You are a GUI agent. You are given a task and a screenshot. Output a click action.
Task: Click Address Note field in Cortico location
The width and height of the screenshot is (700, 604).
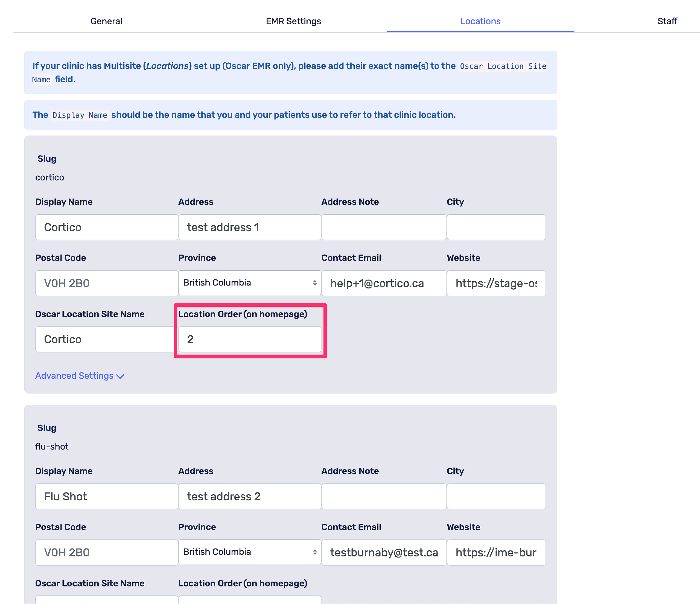[x=384, y=227]
